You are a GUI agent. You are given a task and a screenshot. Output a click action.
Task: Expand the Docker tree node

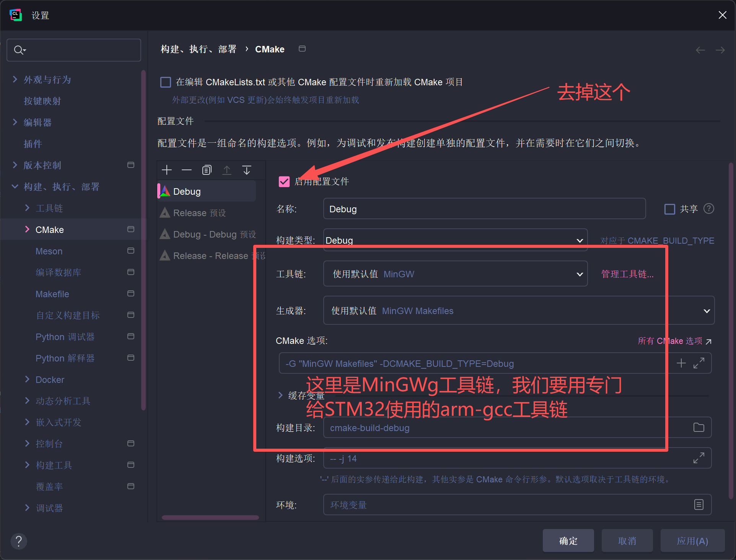[x=27, y=379]
